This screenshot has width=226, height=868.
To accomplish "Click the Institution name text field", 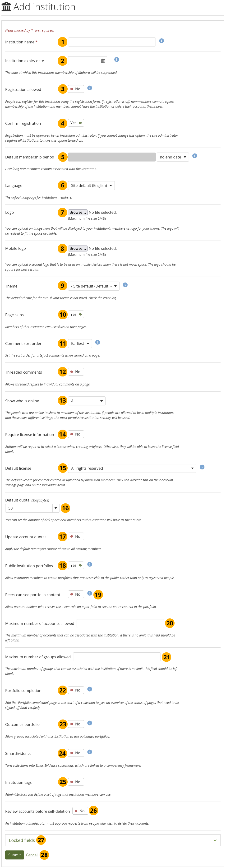I will [x=112, y=42].
